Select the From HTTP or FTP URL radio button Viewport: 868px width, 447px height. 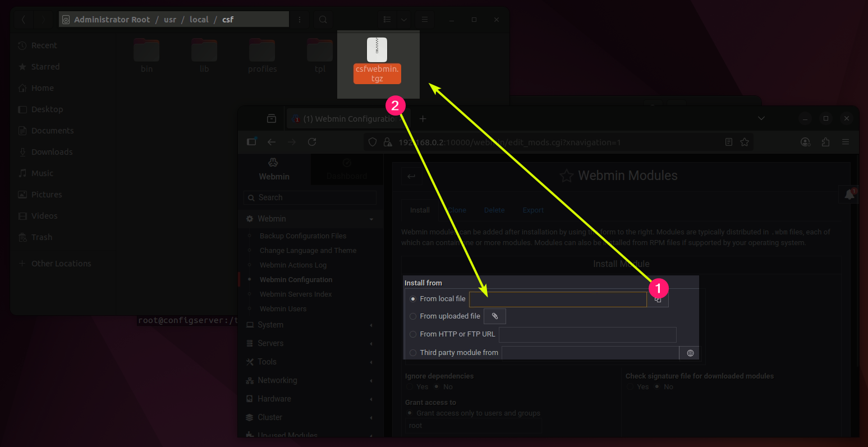(x=413, y=334)
